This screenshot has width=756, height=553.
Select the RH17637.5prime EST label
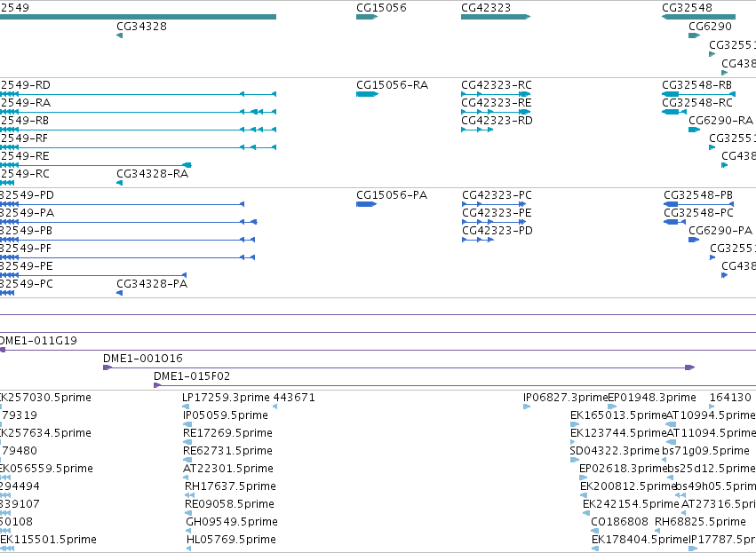tap(230, 486)
